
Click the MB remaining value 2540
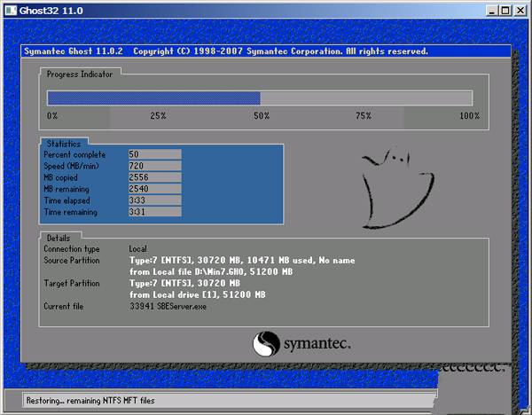tap(154, 189)
